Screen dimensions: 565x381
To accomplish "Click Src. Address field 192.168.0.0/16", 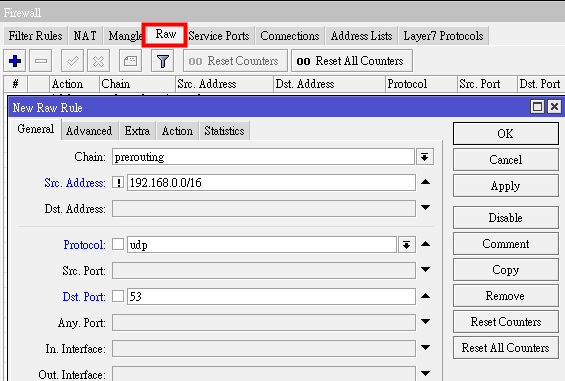I will (x=271, y=183).
